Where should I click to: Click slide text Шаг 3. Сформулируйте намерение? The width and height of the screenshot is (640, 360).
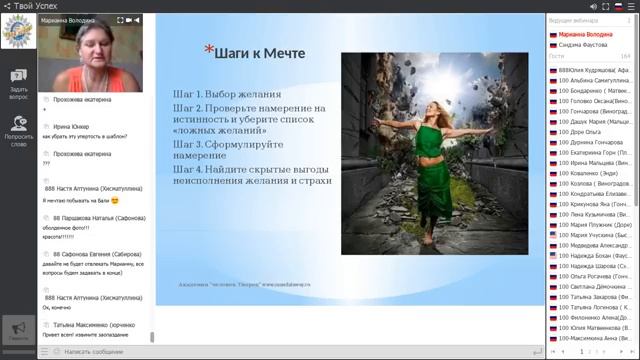click(228, 150)
